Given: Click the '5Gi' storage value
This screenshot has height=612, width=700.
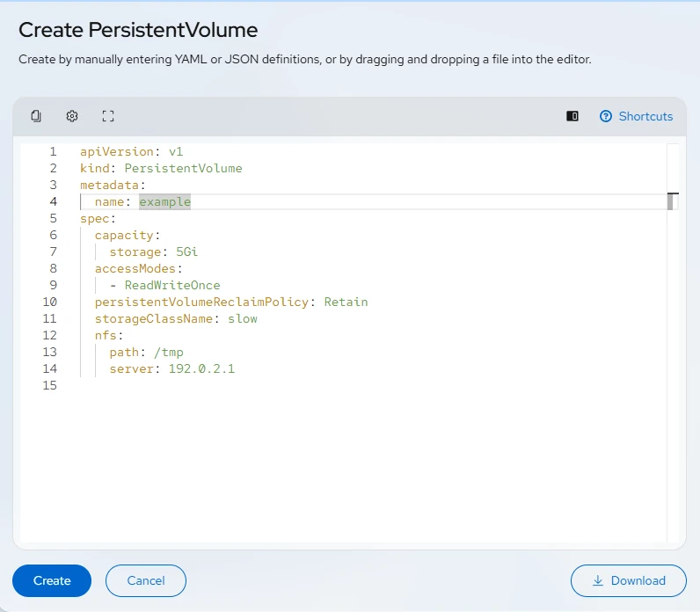Looking at the screenshot, I should [186, 251].
